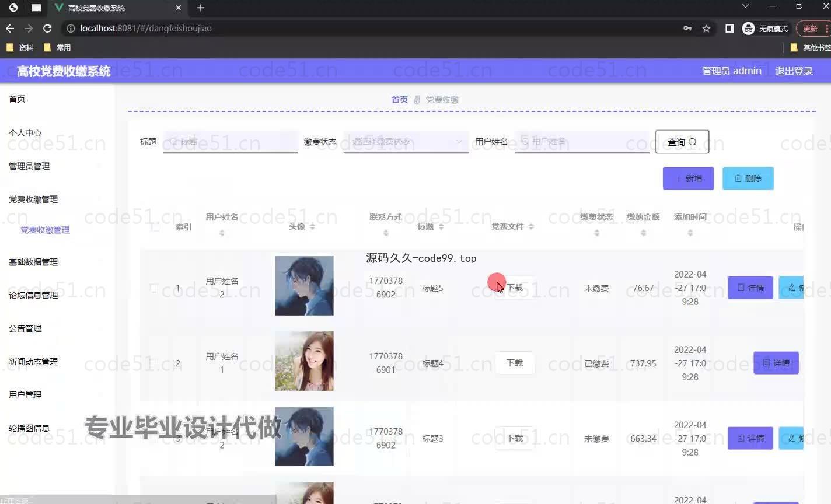Screen dimensions: 831x504
Task: Click the amount 663.34 cell
Action: [x=643, y=439]
